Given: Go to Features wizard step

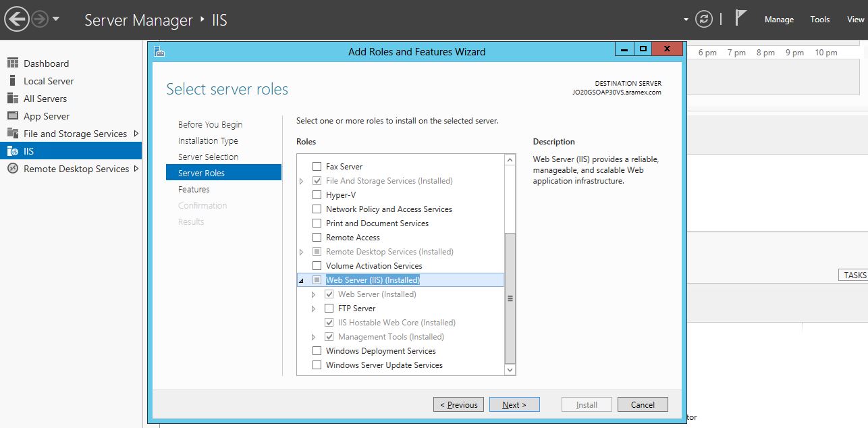Looking at the screenshot, I should [194, 190].
